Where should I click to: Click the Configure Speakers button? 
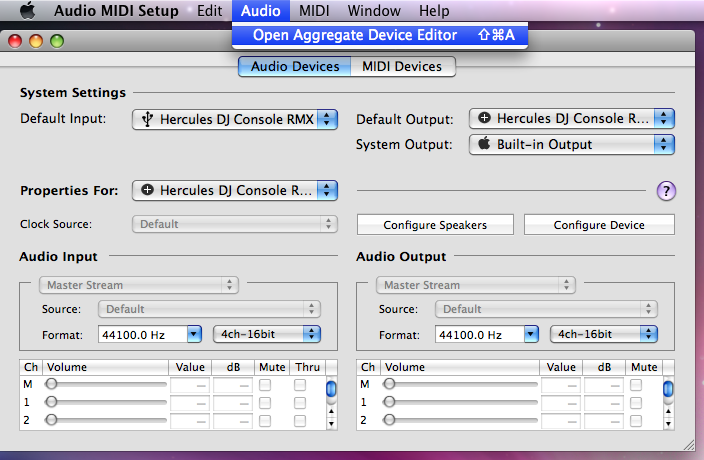tap(435, 225)
